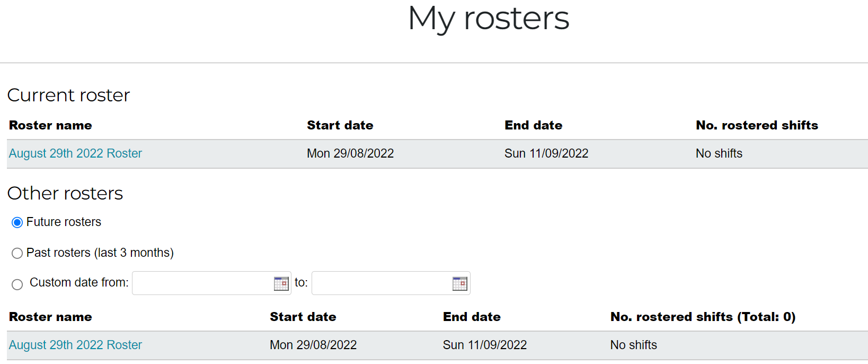868x364 pixels.
Task: Click the Future rosters label text
Action: coord(64,222)
